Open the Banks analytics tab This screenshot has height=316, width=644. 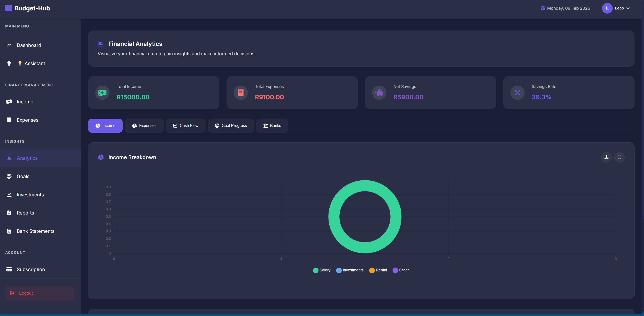pos(272,125)
